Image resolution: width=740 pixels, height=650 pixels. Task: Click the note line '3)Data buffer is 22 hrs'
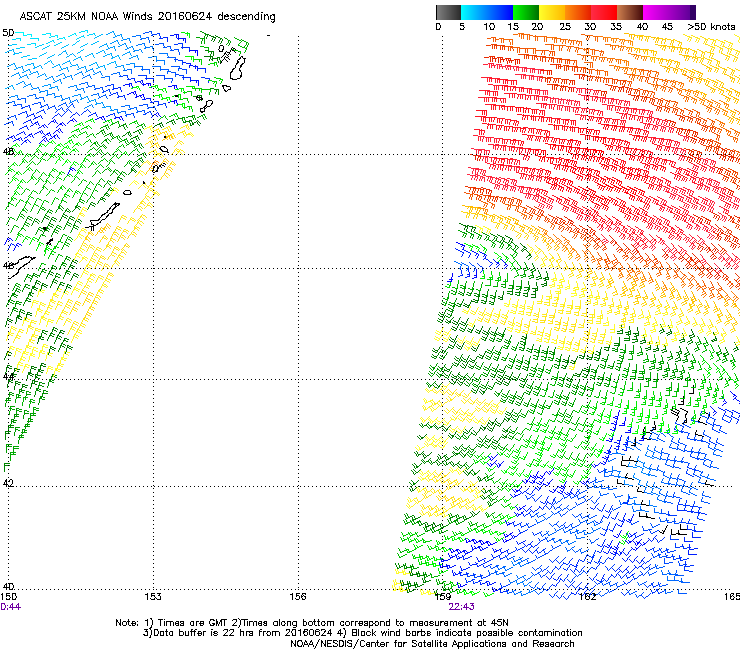(x=362, y=633)
